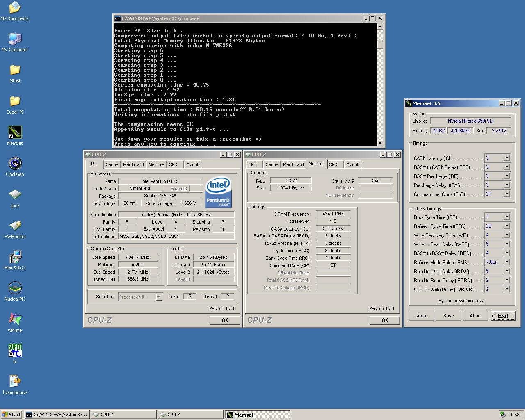
Task: Click cmd window scroll down arrow
Action: point(380,143)
